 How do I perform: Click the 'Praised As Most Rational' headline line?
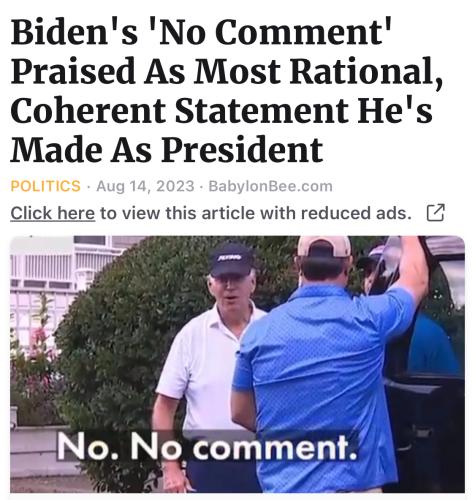pos(227,72)
